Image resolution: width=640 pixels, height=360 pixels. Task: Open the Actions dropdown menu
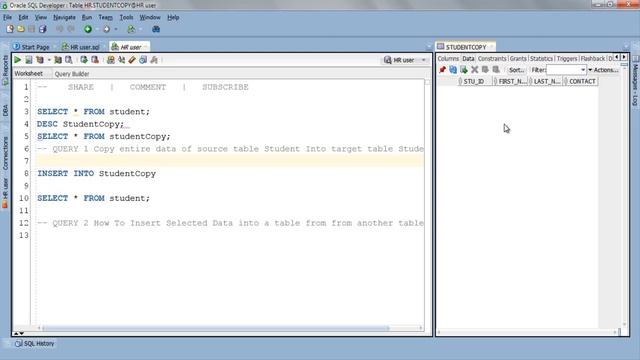coord(603,70)
